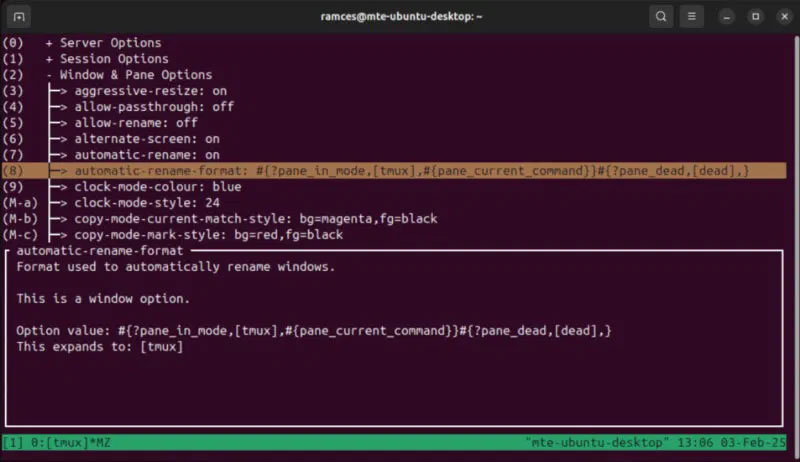The height and width of the screenshot is (462, 800).
Task: Select the aggressive-resize: on option
Action: coord(151,91)
